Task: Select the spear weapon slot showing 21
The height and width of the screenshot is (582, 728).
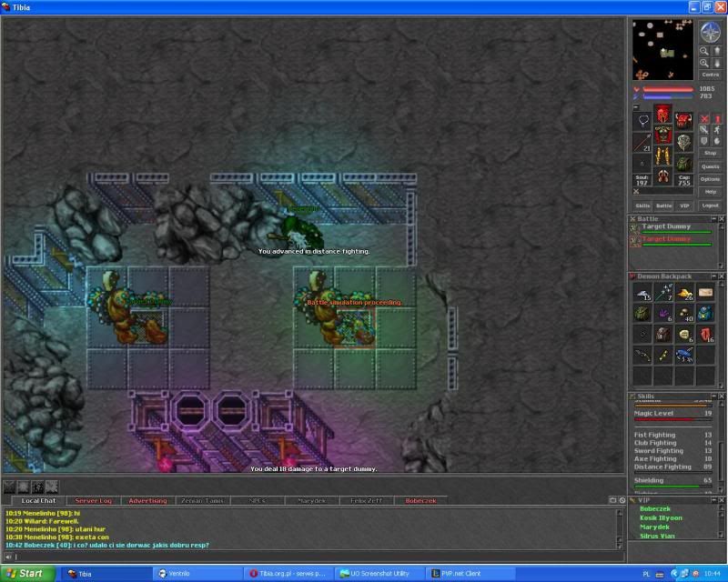Action: 643,143
